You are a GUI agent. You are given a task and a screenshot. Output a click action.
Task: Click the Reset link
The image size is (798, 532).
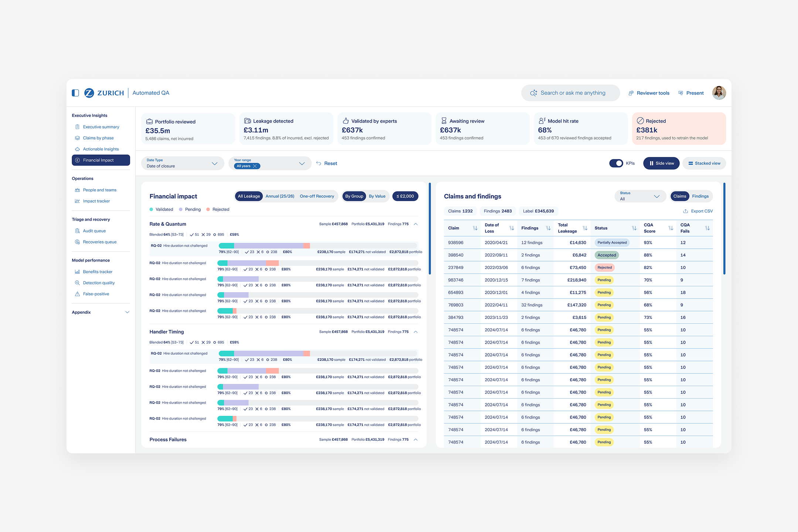[x=327, y=163]
